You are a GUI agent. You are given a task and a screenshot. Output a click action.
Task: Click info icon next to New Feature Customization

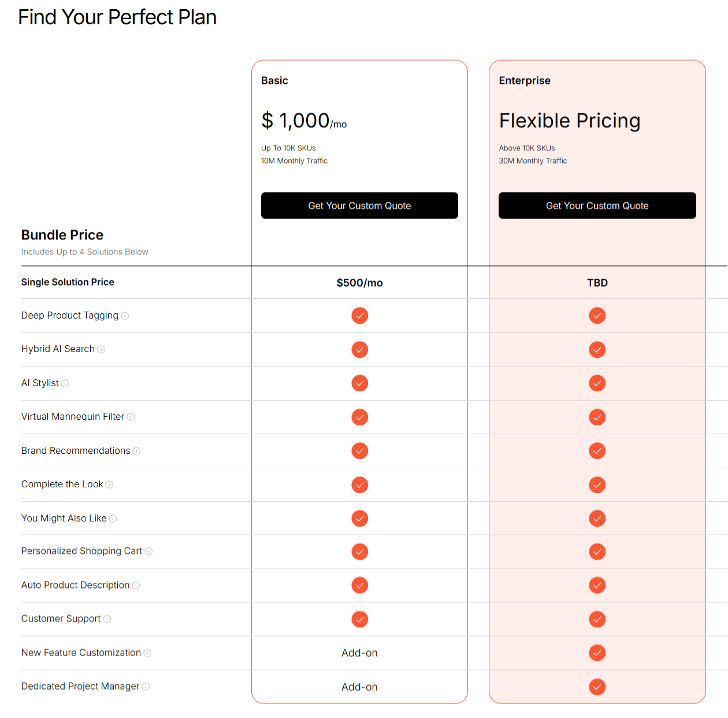tap(147, 653)
